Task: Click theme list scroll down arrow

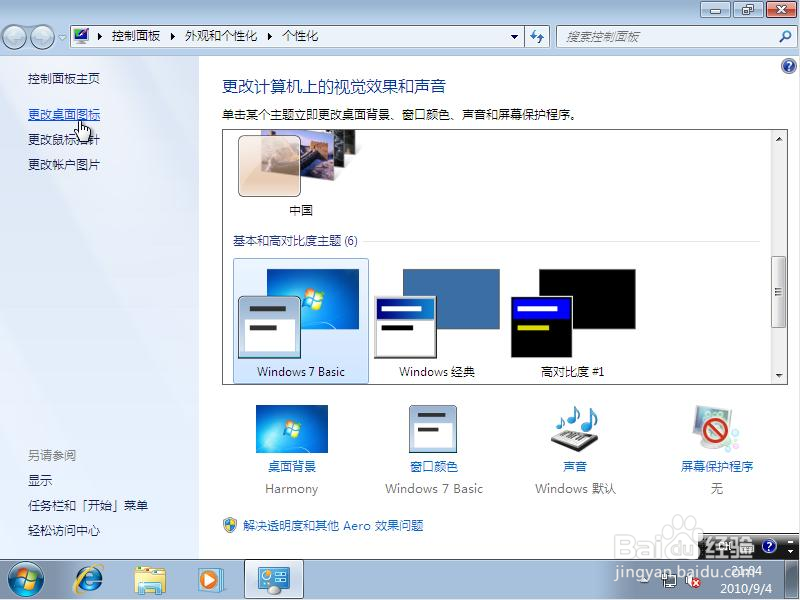Action: point(779,376)
